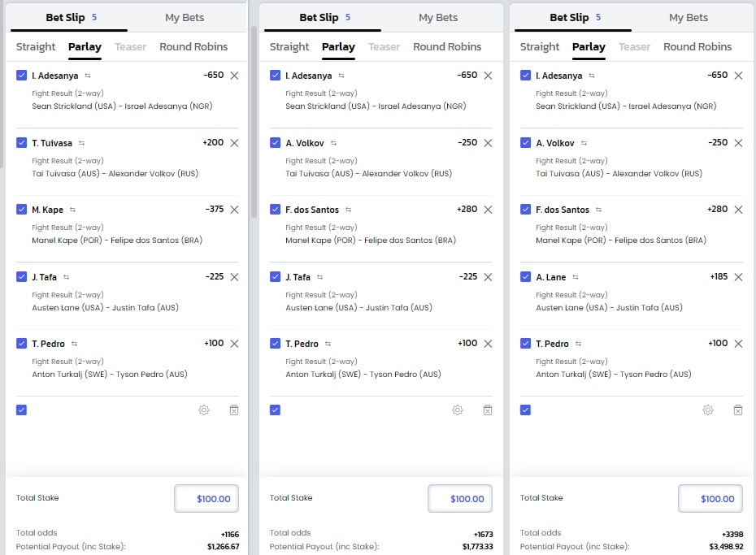Click swap icon beside T. Tuivasa
The image size is (756, 555).
81,143
